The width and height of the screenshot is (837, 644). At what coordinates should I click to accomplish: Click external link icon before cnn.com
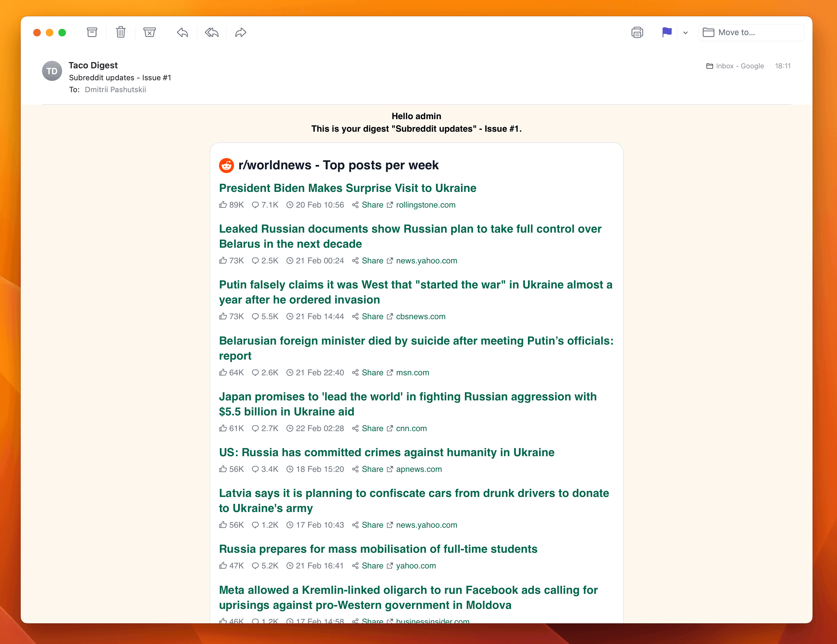click(x=390, y=428)
